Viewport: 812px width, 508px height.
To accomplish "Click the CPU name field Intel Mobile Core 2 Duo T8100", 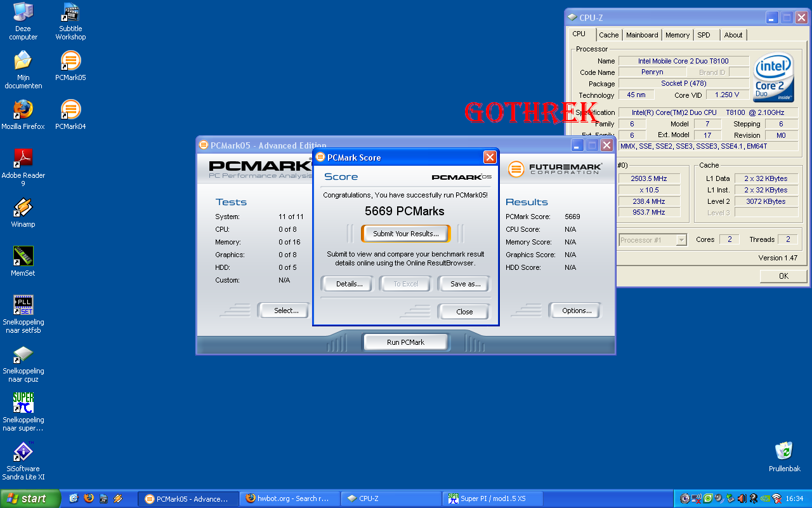I will click(x=683, y=61).
